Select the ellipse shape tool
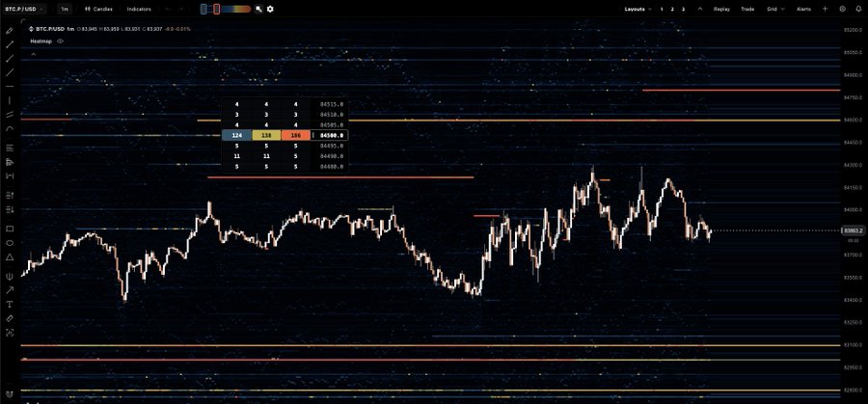This screenshot has width=868, height=404. point(10,243)
